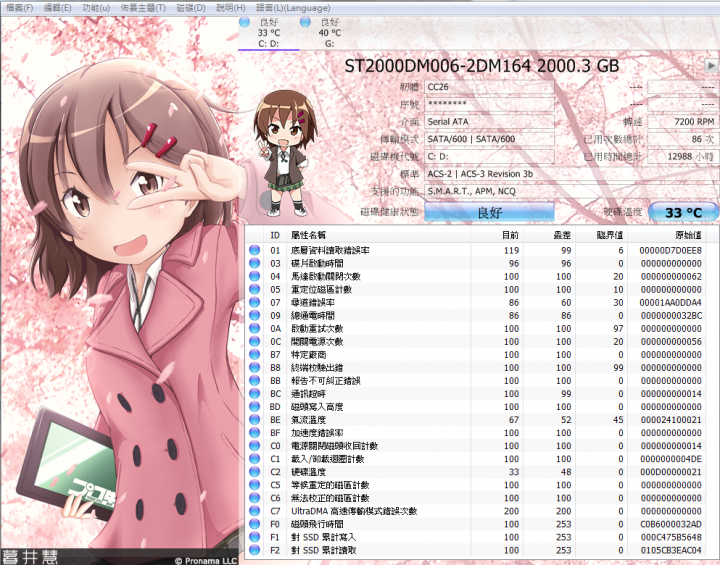Click the firmware field CC26

(489, 87)
